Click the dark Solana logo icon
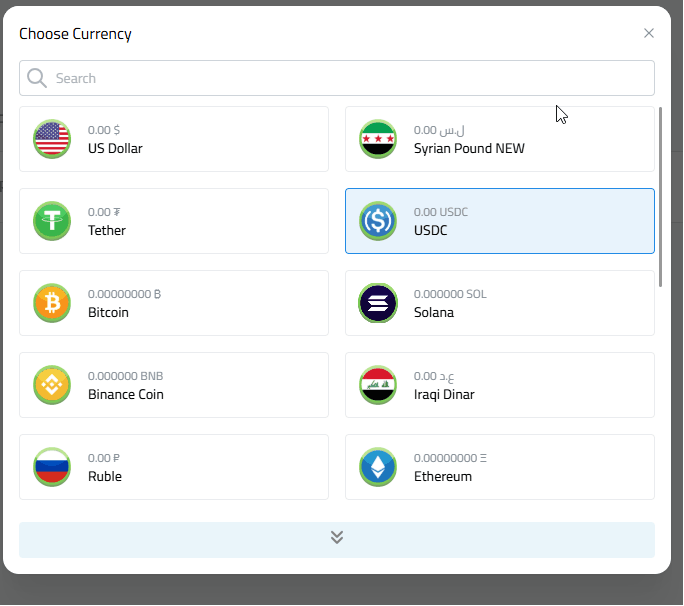 pos(378,303)
